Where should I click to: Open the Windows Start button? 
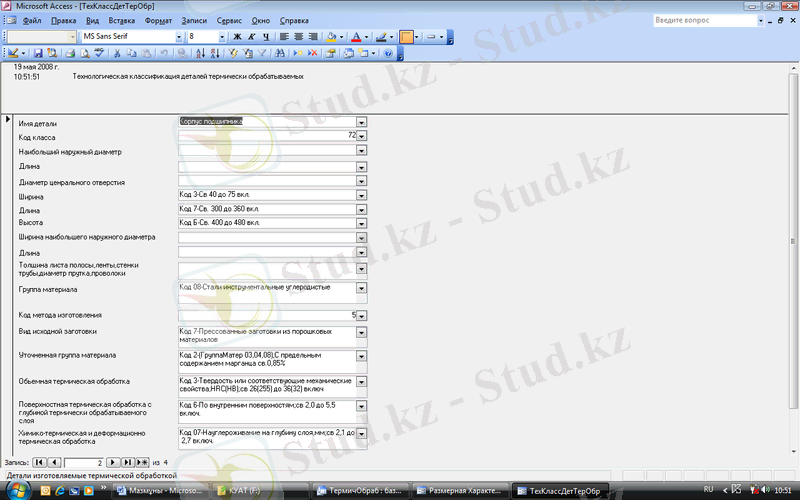click(17, 491)
